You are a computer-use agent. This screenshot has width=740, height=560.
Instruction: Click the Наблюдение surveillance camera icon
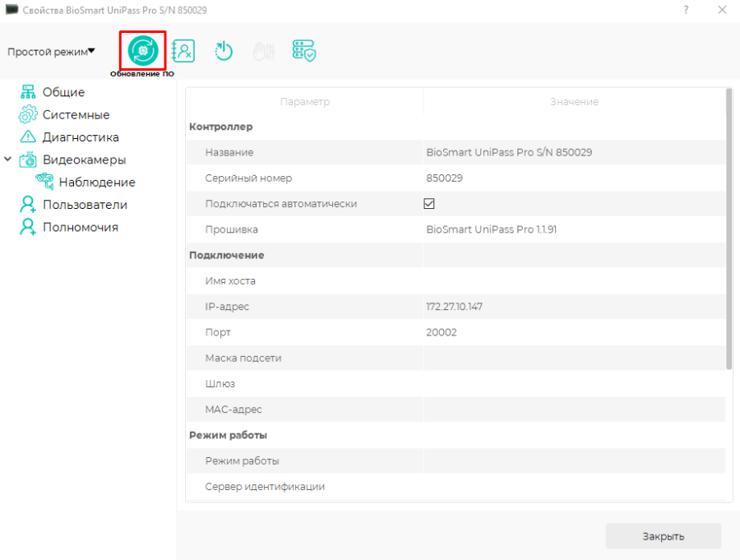pyautogui.click(x=45, y=181)
